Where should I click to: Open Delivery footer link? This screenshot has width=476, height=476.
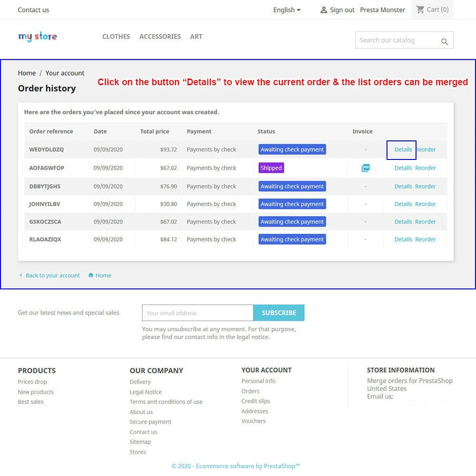140,382
